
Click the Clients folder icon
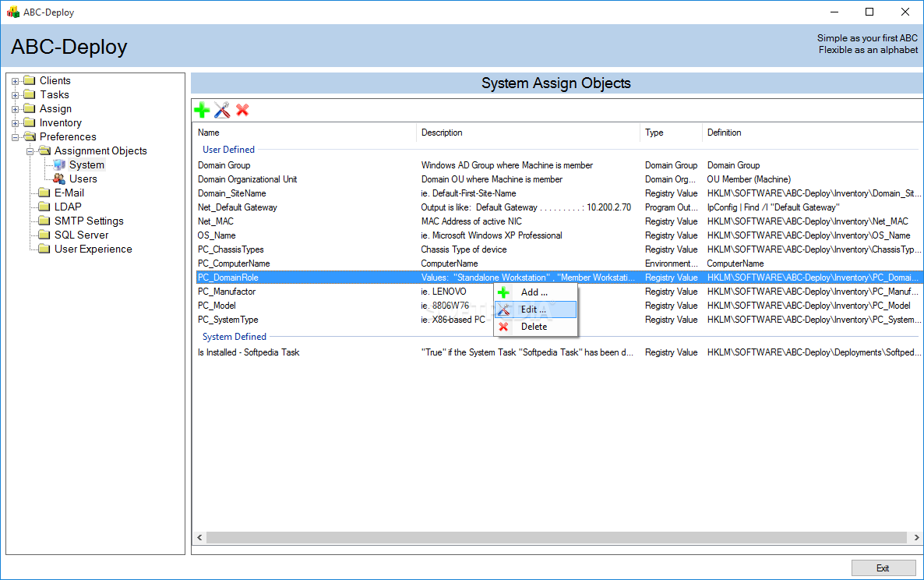29,80
